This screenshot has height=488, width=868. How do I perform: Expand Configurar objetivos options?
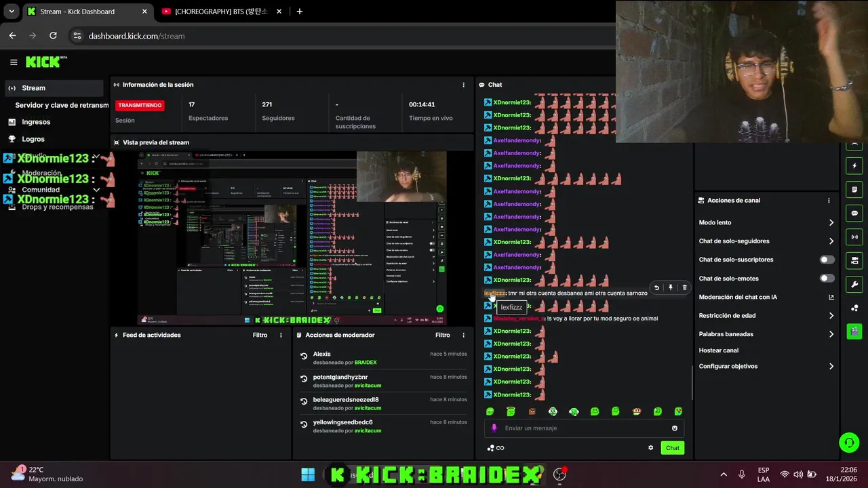[x=831, y=367]
